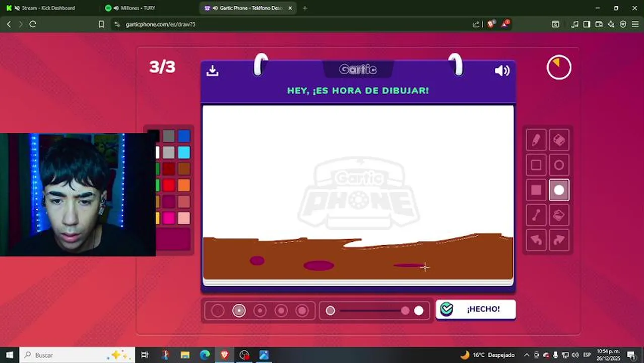Reload the Gartic Phone page
The height and width of the screenshot is (363, 644).
pos(33,24)
